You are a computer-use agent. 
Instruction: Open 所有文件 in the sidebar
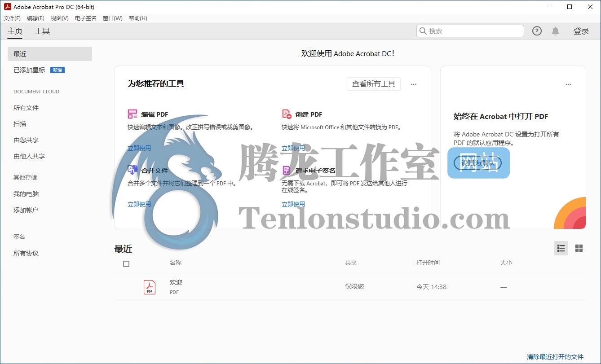tap(26, 108)
